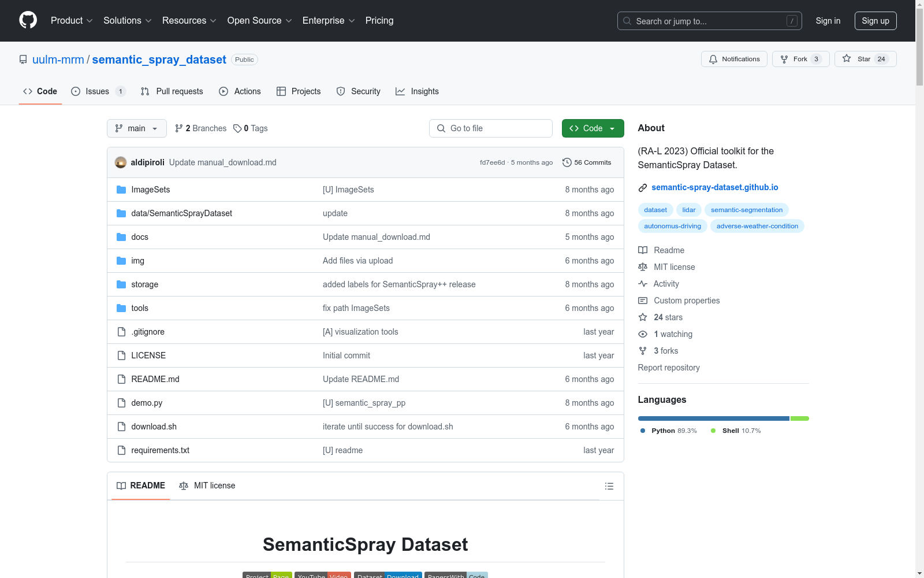This screenshot has height=578, width=924.
Task: Click the storage folder icon
Action: coord(121,284)
